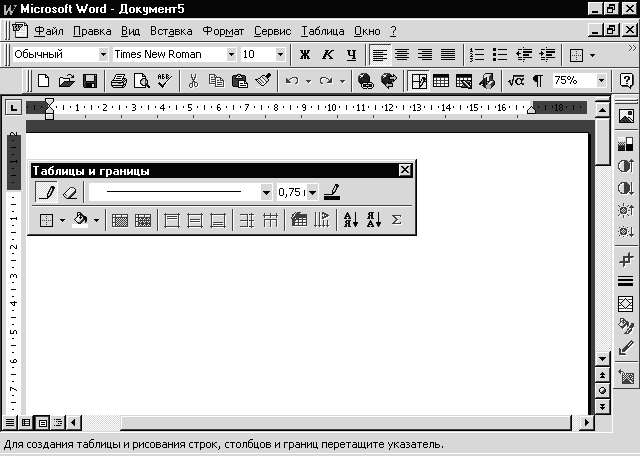This screenshot has width=640, height=456.
Task: Toggle justify alignment button
Action: [x=448, y=54]
